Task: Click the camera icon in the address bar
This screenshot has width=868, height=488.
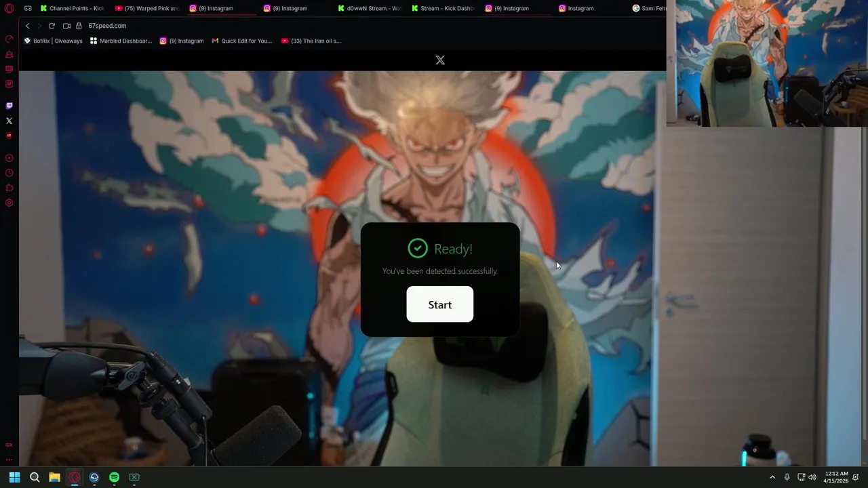Action: (x=66, y=26)
